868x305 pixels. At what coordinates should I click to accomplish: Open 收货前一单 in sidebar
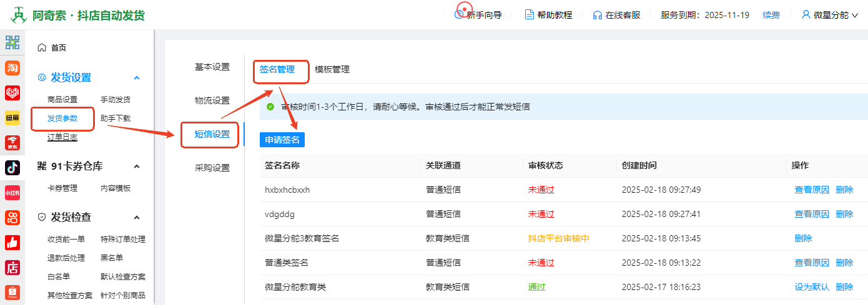tap(66, 239)
